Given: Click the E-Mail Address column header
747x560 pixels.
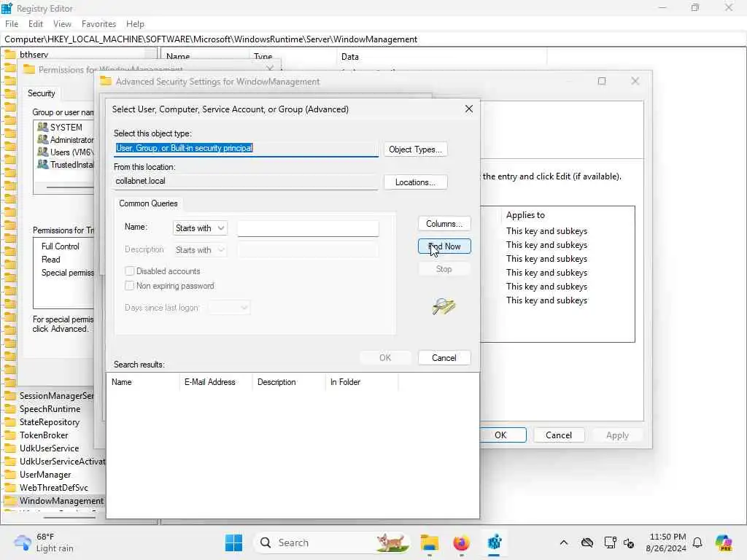Looking at the screenshot, I should pos(215,382).
